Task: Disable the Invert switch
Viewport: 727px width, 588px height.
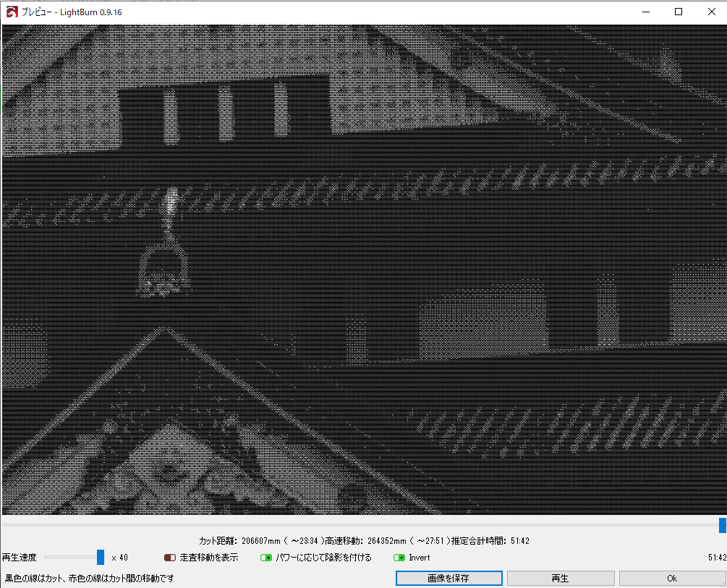Action: [x=399, y=558]
